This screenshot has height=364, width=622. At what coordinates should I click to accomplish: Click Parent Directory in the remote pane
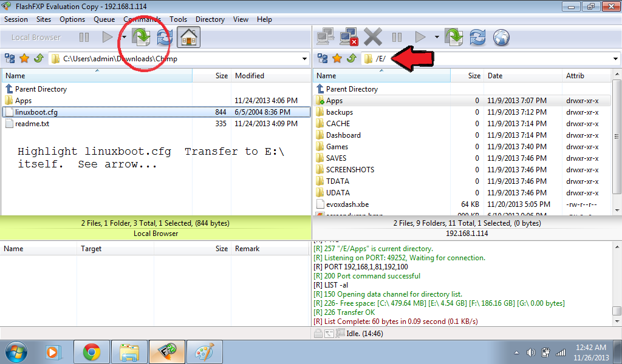tap(462, 89)
